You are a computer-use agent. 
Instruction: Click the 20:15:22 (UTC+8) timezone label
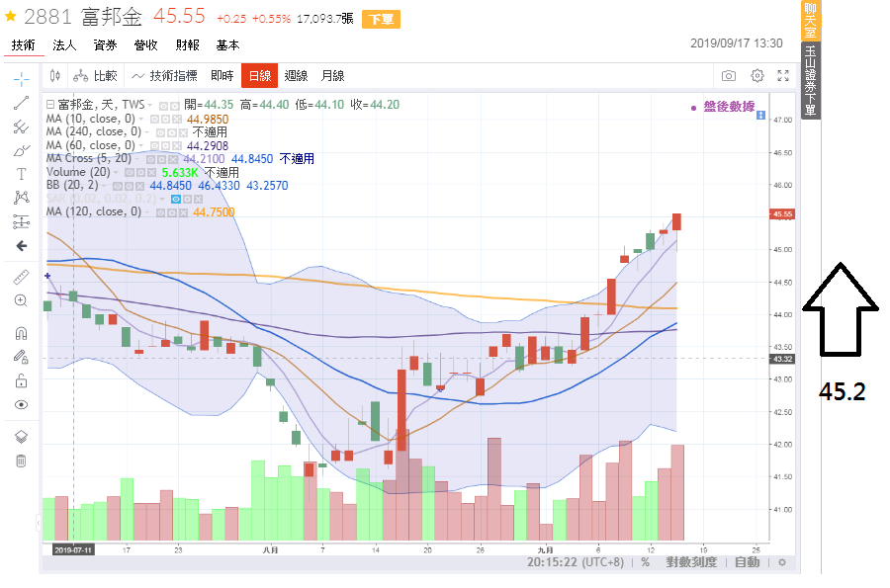(x=576, y=562)
